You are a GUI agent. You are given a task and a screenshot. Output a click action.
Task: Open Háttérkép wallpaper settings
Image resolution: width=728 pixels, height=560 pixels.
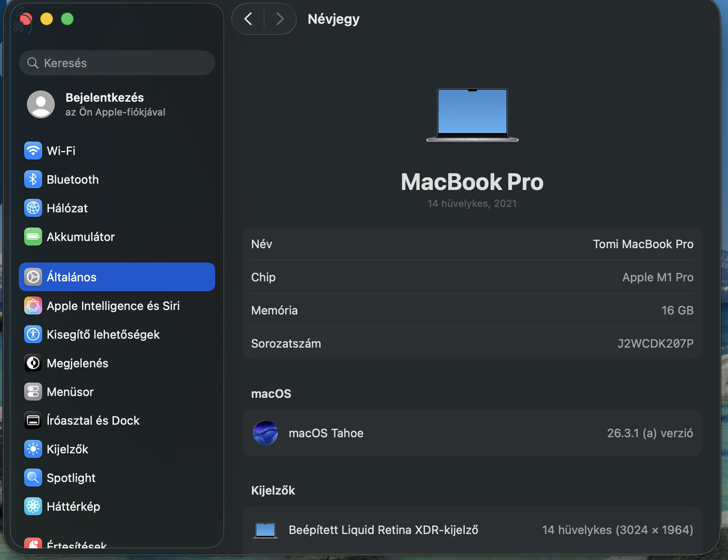(x=33, y=506)
